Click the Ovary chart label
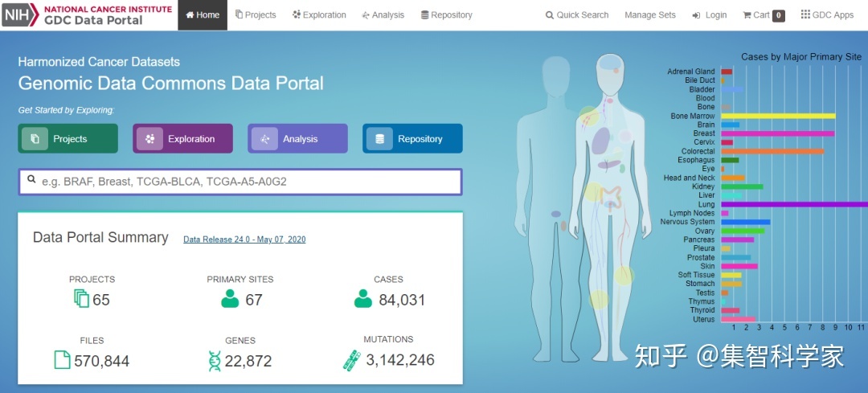This screenshot has height=393, width=868. 705,231
